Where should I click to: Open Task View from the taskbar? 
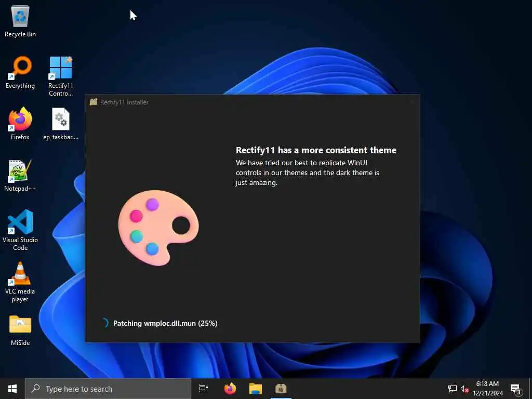[204, 389]
